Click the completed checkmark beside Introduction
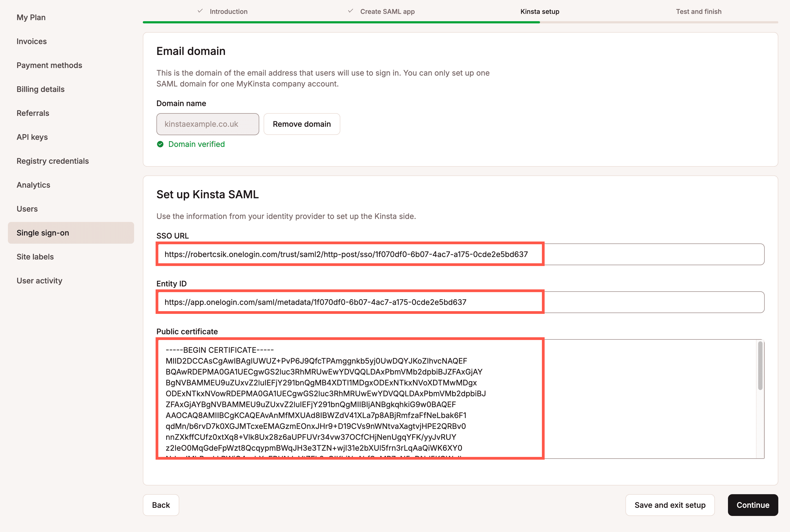Image resolution: width=790 pixels, height=532 pixels. (200, 11)
